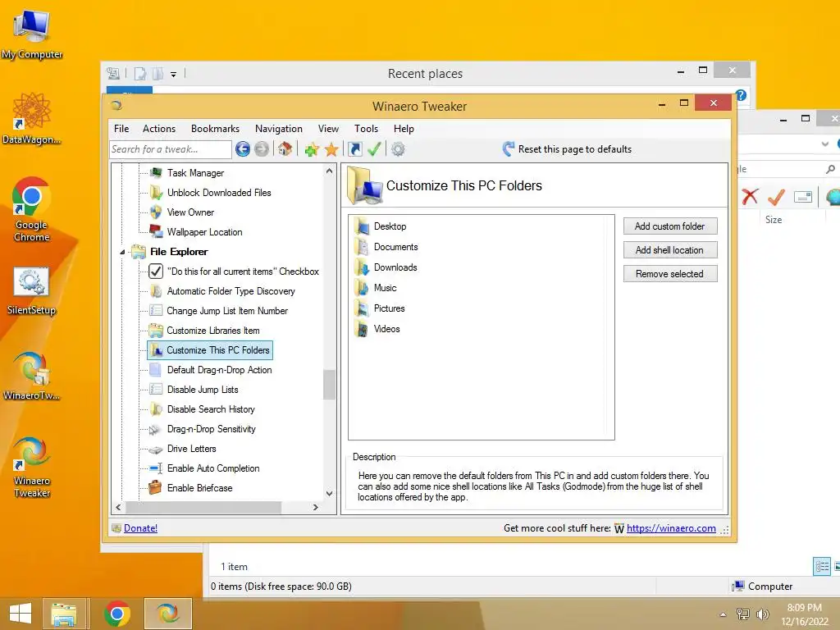
Task: Click the tree horizontal scrollbar left arrow
Action: 118,507
